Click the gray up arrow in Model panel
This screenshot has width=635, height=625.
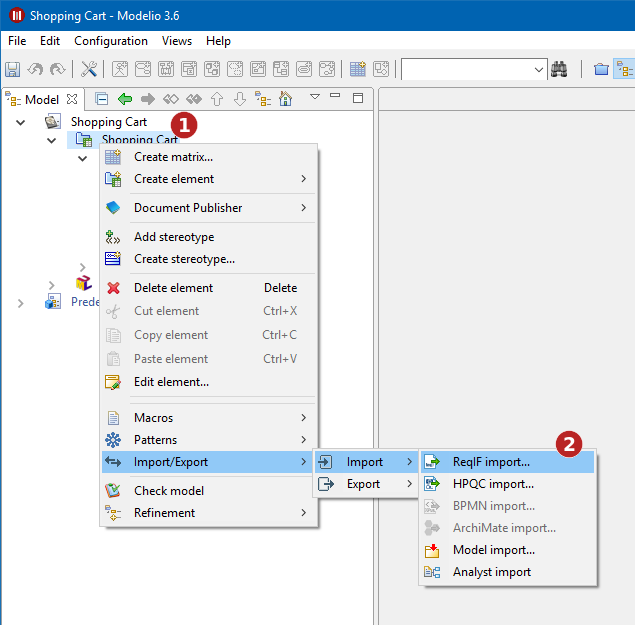pos(217,99)
